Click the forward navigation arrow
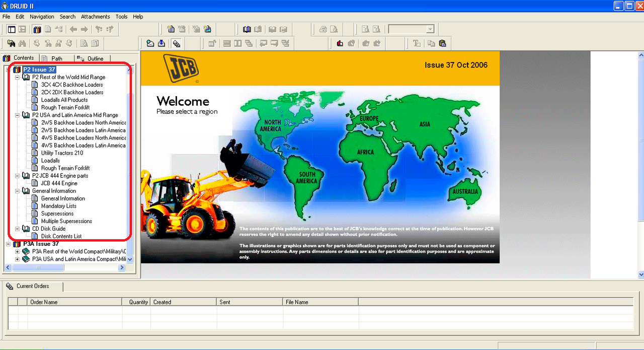The image size is (644, 350). (x=85, y=30)
